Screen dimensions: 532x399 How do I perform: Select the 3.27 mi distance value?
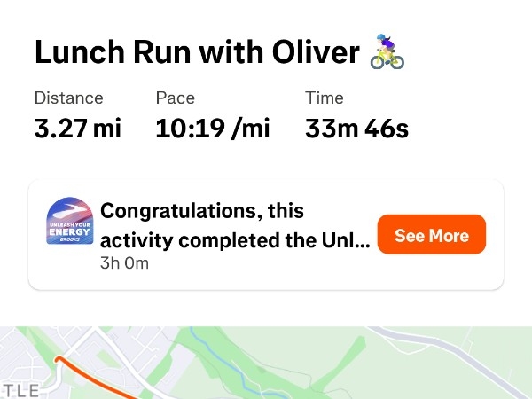(77, 129)
